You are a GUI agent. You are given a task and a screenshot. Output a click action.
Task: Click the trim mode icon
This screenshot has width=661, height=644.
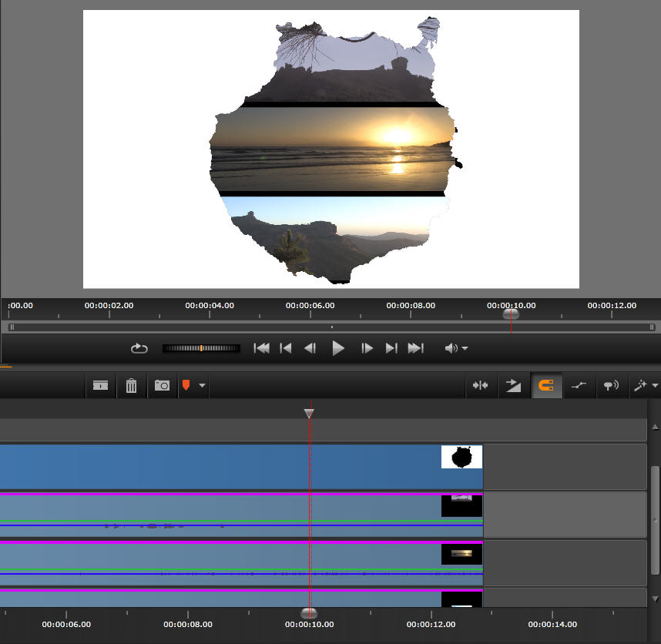tap(481, 385)
